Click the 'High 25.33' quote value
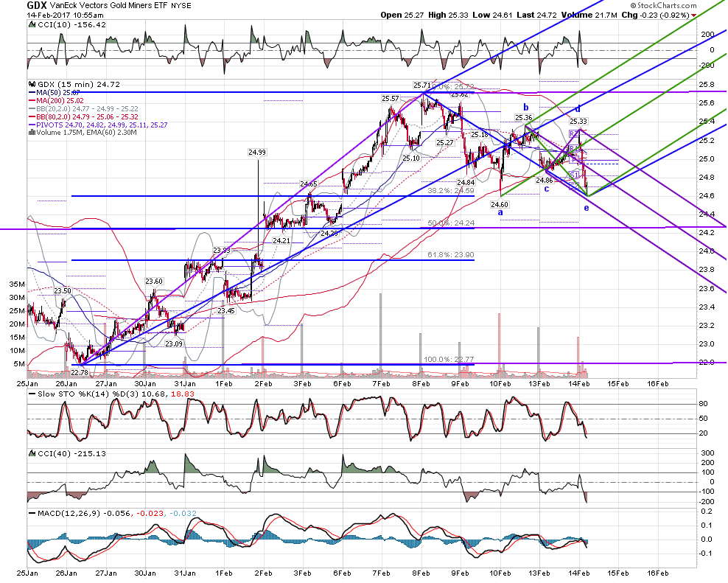728x583 pixels. click(448, 15)
